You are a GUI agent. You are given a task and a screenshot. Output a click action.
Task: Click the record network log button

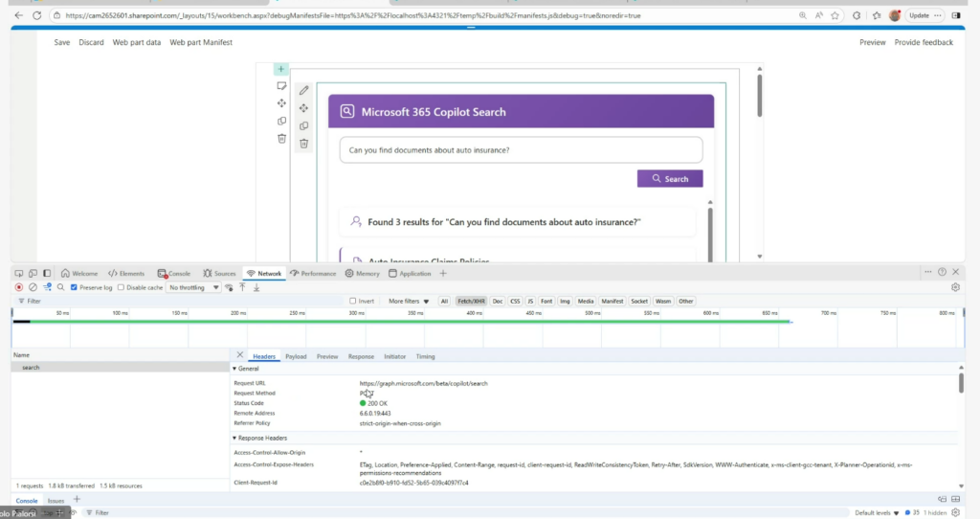point(19,287)
